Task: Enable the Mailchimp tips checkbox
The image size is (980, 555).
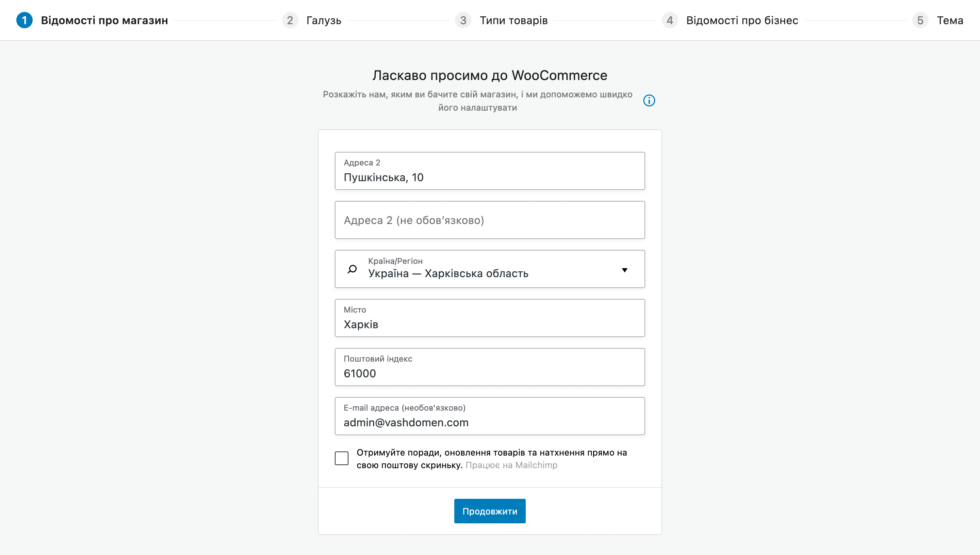Action: (342, 458)
